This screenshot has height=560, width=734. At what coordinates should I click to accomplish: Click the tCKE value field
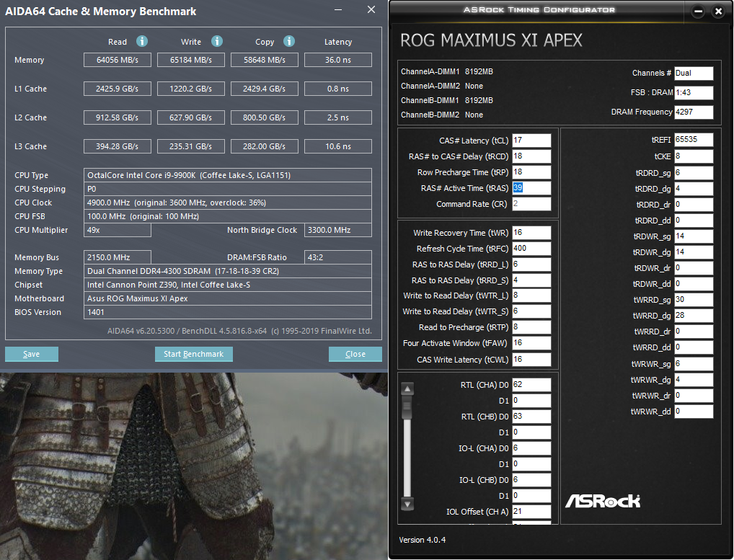click(694, 156)
